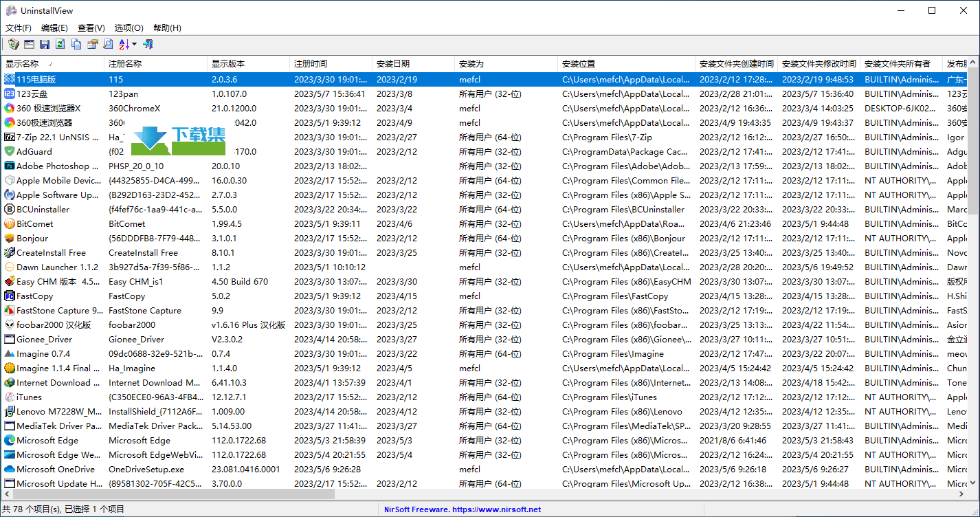The height and width of the screenshot is (517, 980).
Task: Click the Microsoft Edge row icon
Action: click(x=10, y=440)
